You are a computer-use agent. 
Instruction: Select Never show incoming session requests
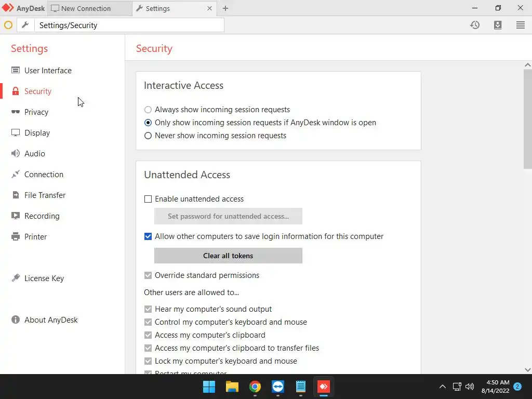click(148, 136)
